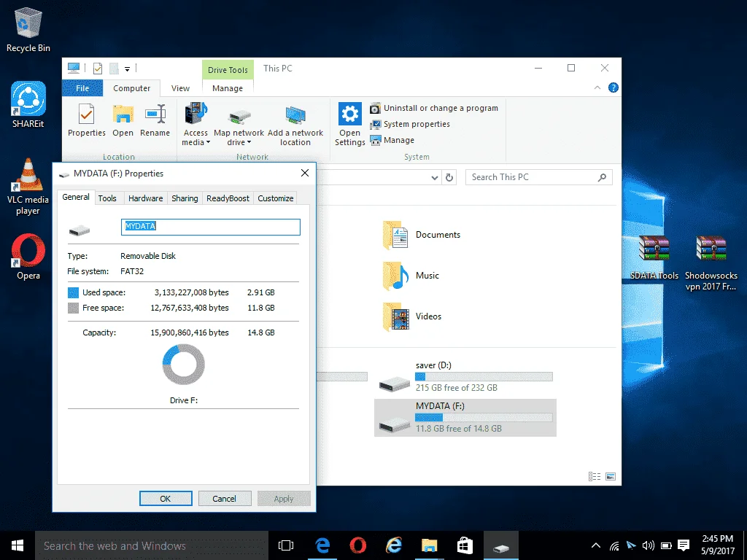Image resolution: width=747 pixels, height=560 pixels.
Task: Click the drive label MYDATA field
Action: tap(211, 227)
